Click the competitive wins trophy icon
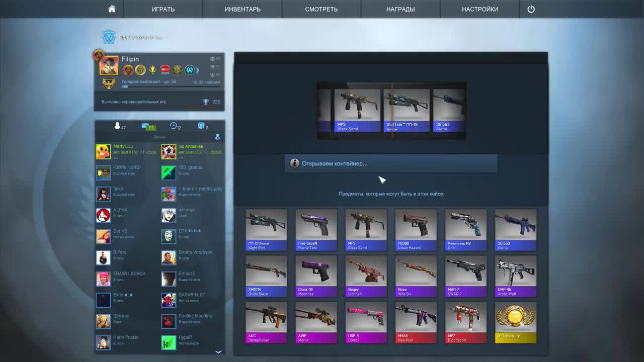 (x=205, y=102)
